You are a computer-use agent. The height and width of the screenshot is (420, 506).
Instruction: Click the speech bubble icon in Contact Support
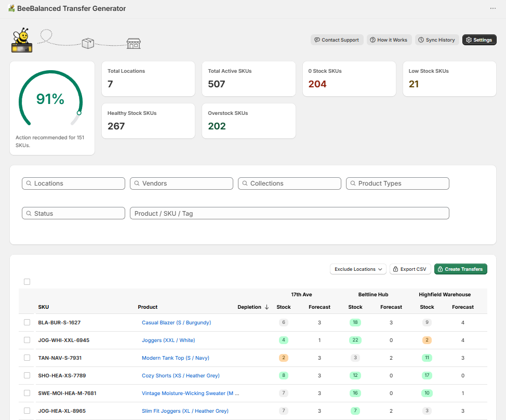pos(317,40)
